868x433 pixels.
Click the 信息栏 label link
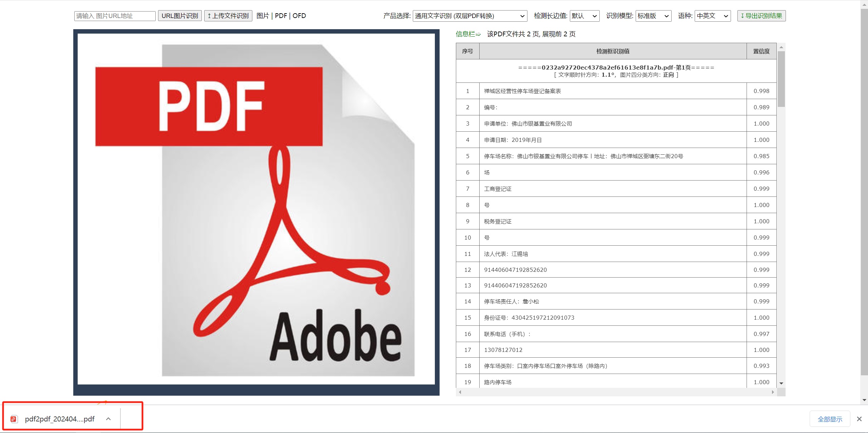pos(468,34)
